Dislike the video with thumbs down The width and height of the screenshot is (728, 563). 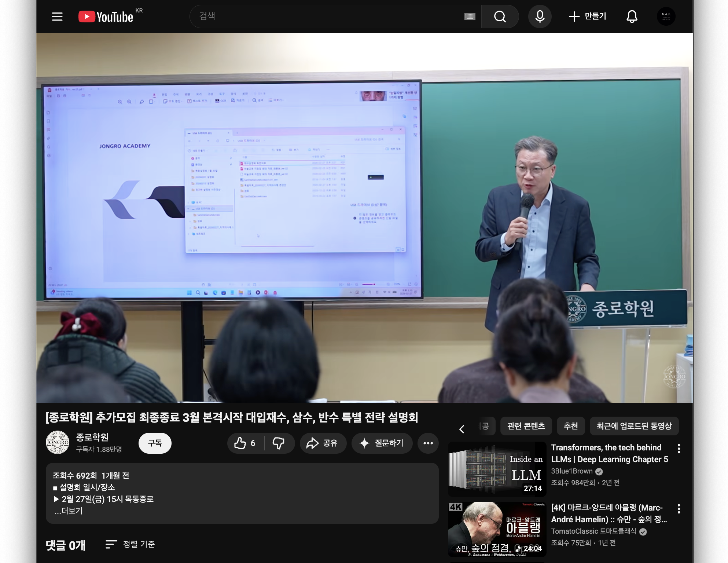(279, 443)
